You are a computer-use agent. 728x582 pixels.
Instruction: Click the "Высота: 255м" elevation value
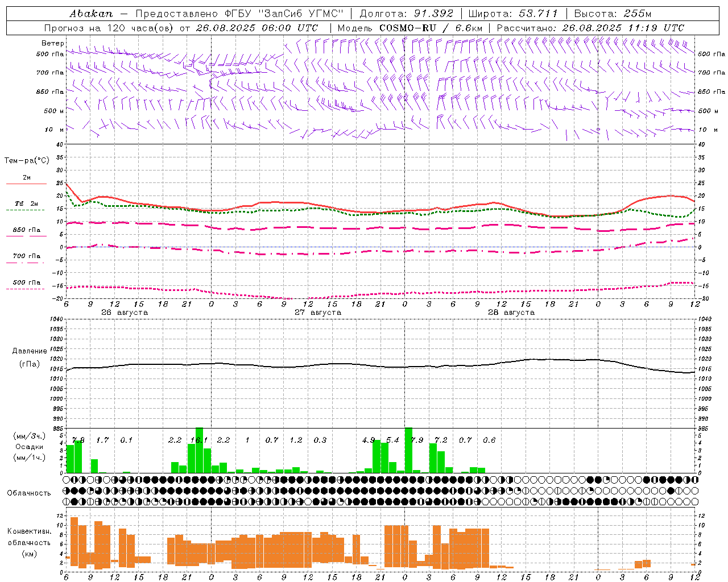point(613,14)
